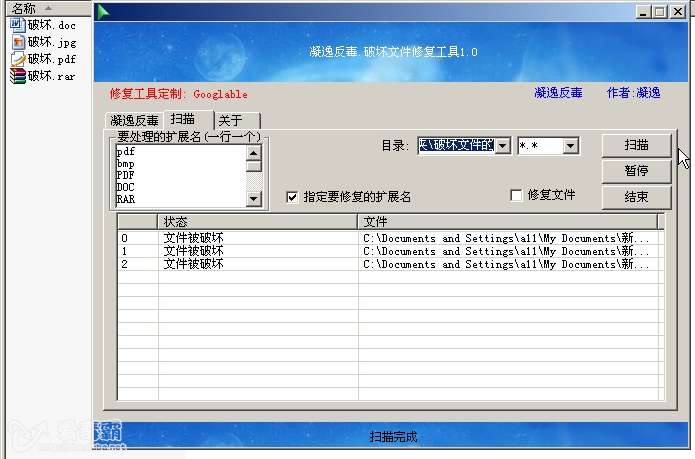
Task: Click the file path in row 2
Action: [x=506, y=264]
